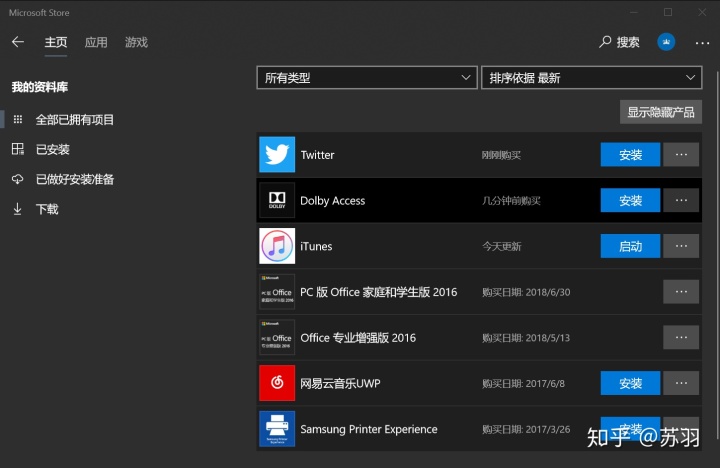This screenshot has height=468, width=720.
Task: Select 下载 in sidebar
Action: tap(47, 209)
